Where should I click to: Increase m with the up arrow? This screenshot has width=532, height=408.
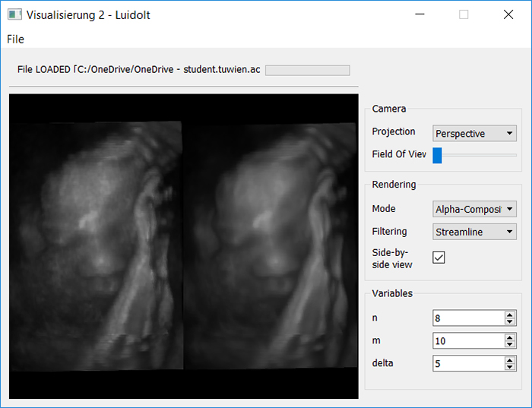pyautogui.click(x=510, y=337)
